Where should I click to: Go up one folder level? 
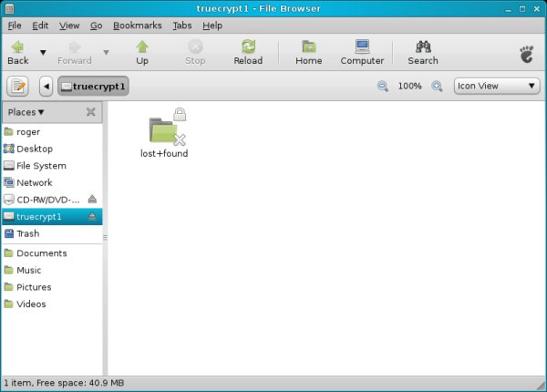click(142, 53)
